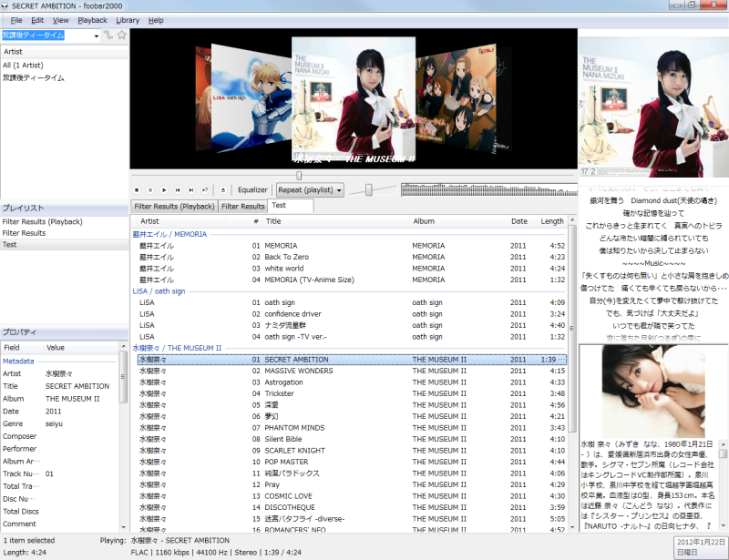
Task: Sort playlist by Length column header
Action: [x=552, y=221]
